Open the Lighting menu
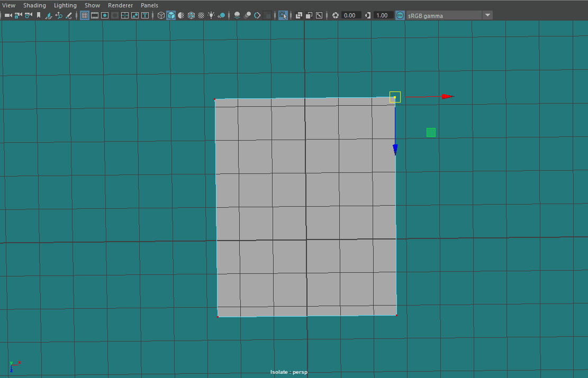The height and width of the screenshot is (378, 588). click(65, 5)
